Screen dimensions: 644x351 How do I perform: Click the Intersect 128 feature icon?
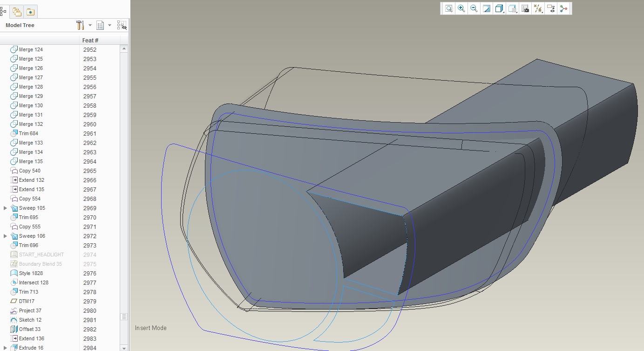[x=14, y=282]
